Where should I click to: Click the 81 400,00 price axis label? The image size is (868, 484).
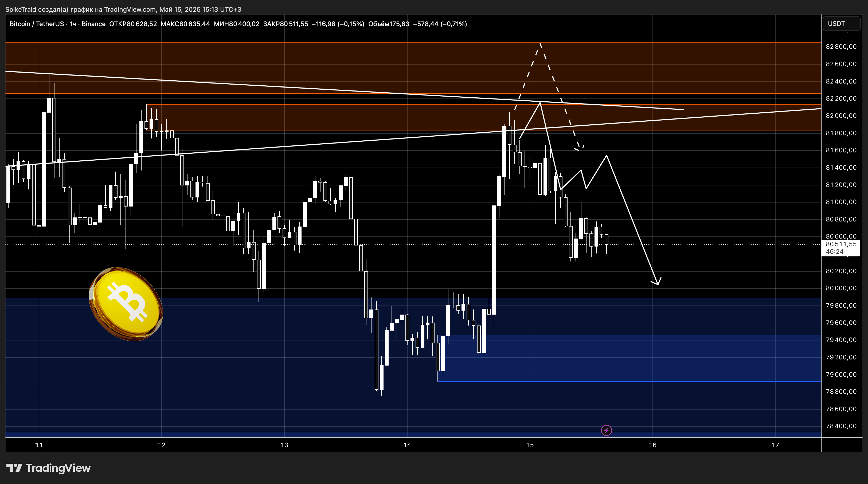coord(841,168)
